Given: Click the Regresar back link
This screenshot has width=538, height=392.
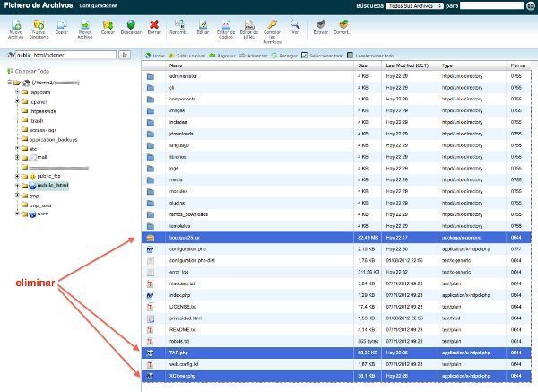Looking at the screenshot, I should (x=222, y=56).
